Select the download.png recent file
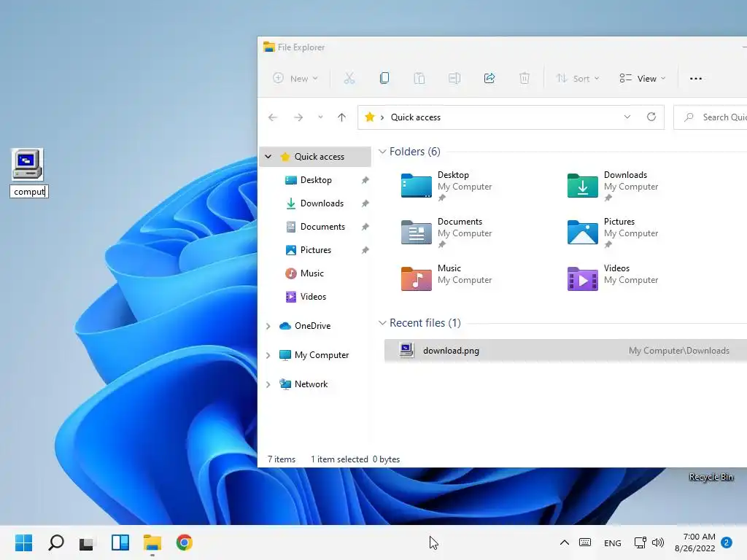The height and width of the screenshot is (560, 747). click(x=565, y=351)
